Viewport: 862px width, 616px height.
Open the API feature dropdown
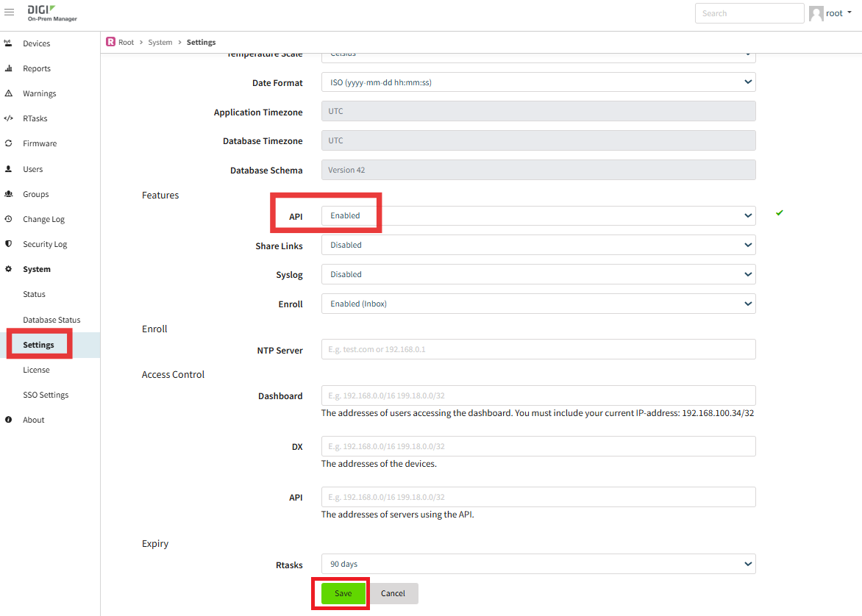[x=538, y=215]
